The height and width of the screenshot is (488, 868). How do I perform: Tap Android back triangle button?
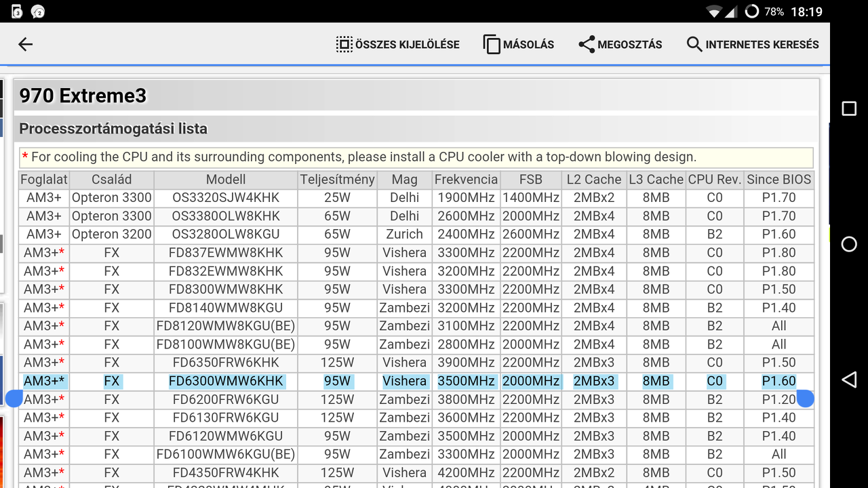(849, 380)
